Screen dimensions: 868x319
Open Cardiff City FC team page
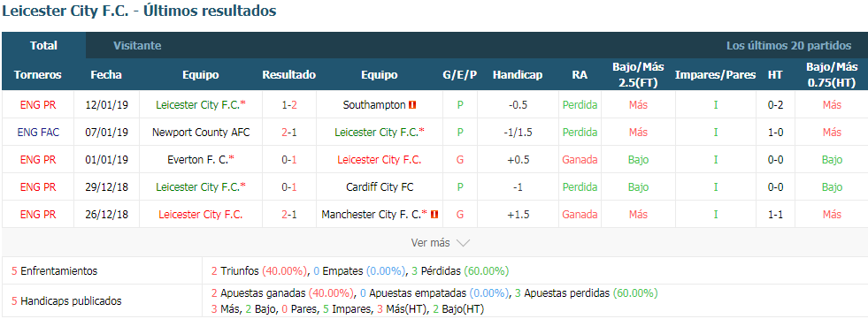click(x=380, y=186)
